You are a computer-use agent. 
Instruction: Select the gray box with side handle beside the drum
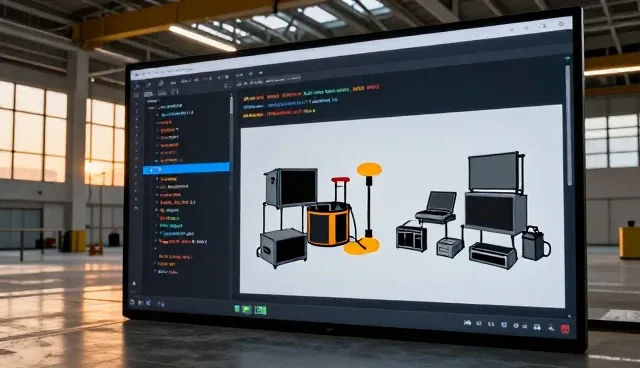[x=282, y=248]
